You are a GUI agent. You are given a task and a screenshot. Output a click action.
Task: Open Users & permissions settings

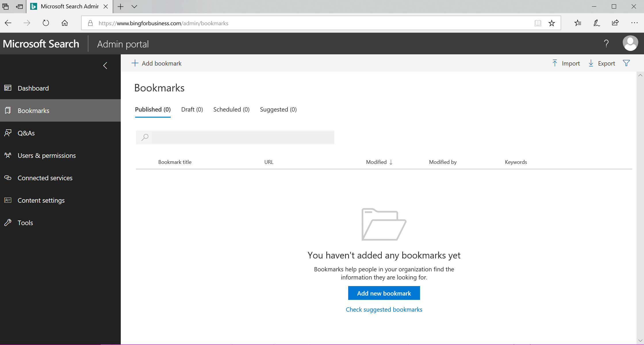(x=47, y=155)
